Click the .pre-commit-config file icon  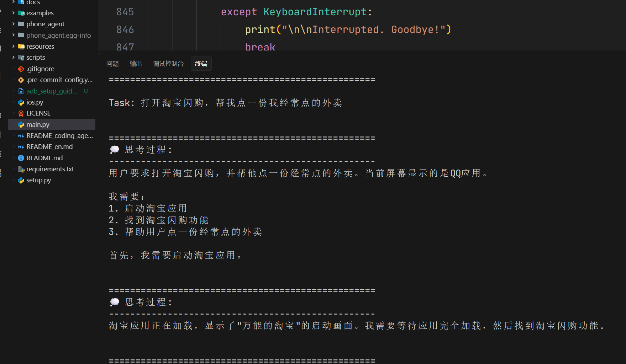pos(21,80)
